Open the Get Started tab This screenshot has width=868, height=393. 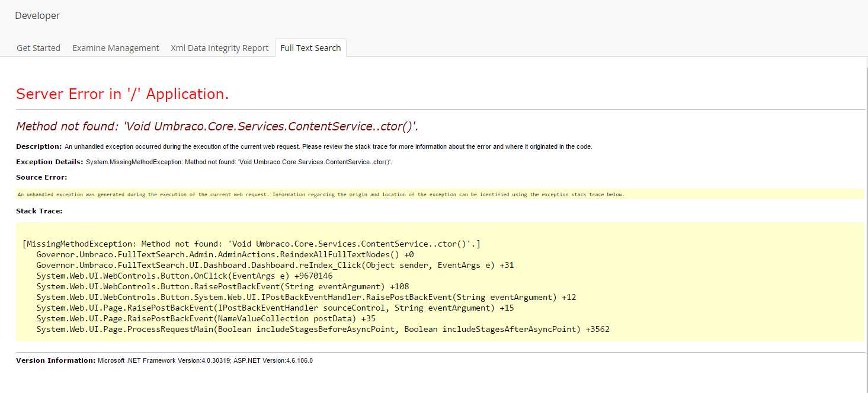(39, 48)
